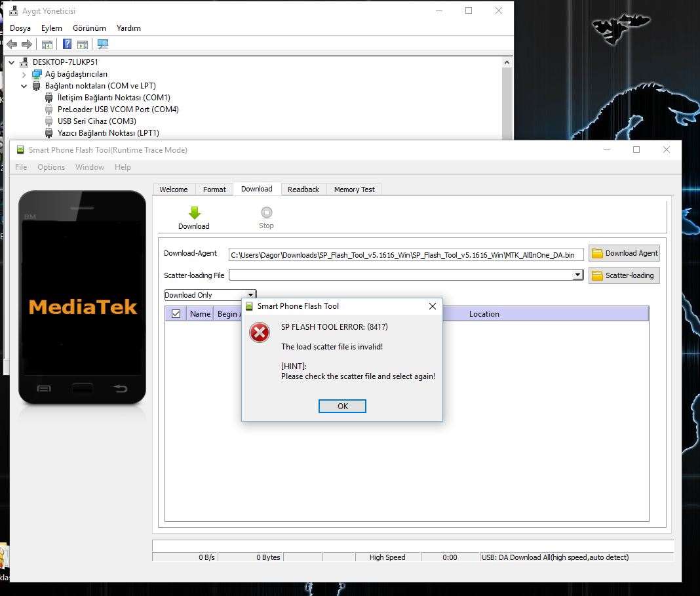700x596 pixels.
Task: Open Options menu in Flash Tool
Action: point(51,167)
